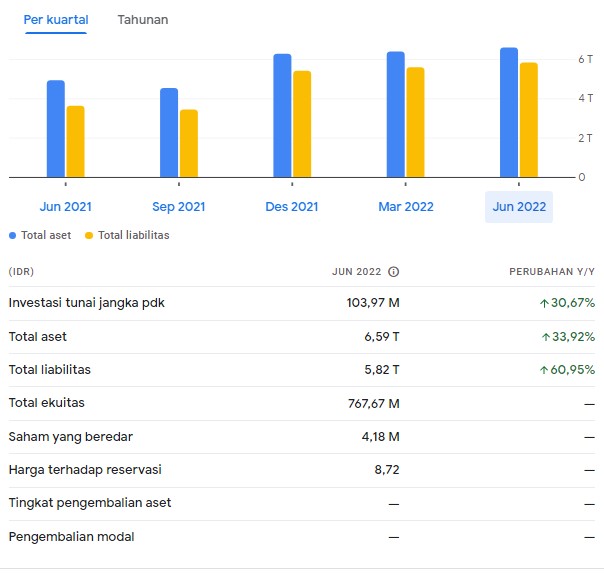Click the 103,97 M value

[x=373, y=303]
